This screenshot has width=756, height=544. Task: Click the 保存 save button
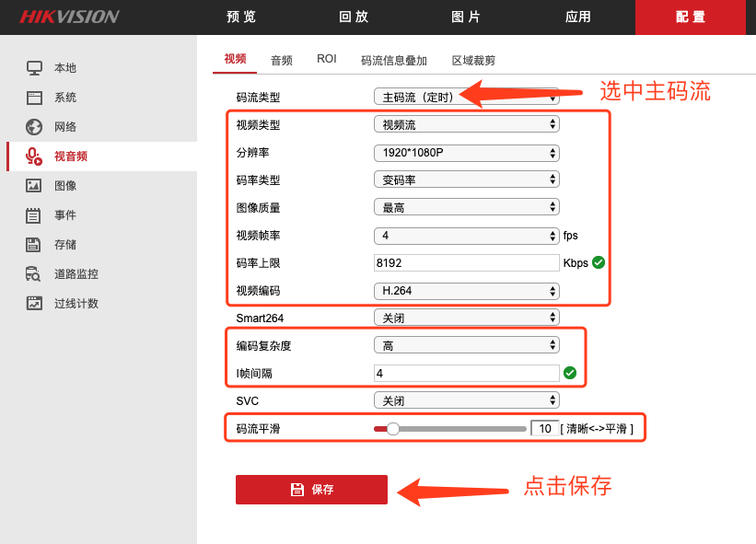pos(311,490)
